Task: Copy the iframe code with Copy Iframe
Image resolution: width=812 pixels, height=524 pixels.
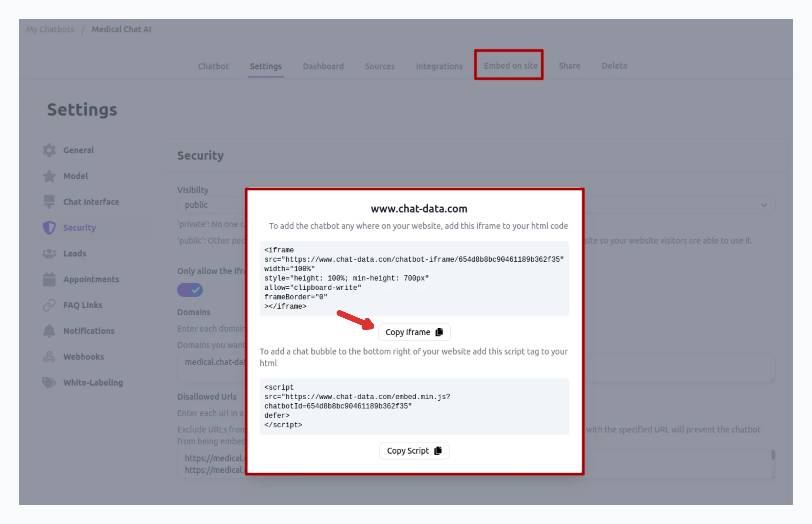Action: click(x=414, y=332)
